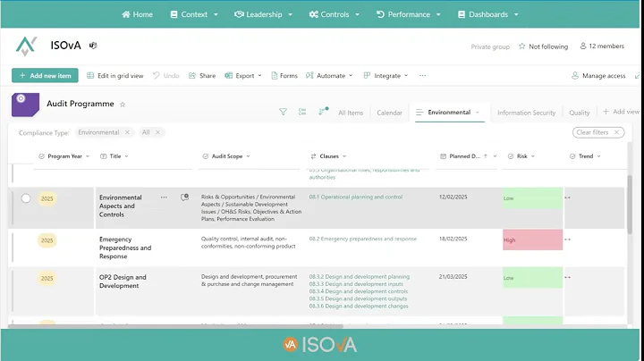Open clause 08.3.2 Design and development planning
This screenshot has width=644, height=361.
click(x=359, y=276)
